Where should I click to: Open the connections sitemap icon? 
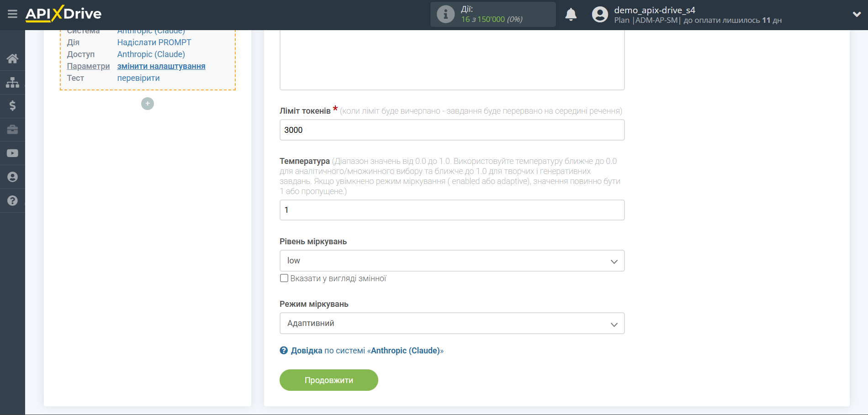tap(12, 82)
